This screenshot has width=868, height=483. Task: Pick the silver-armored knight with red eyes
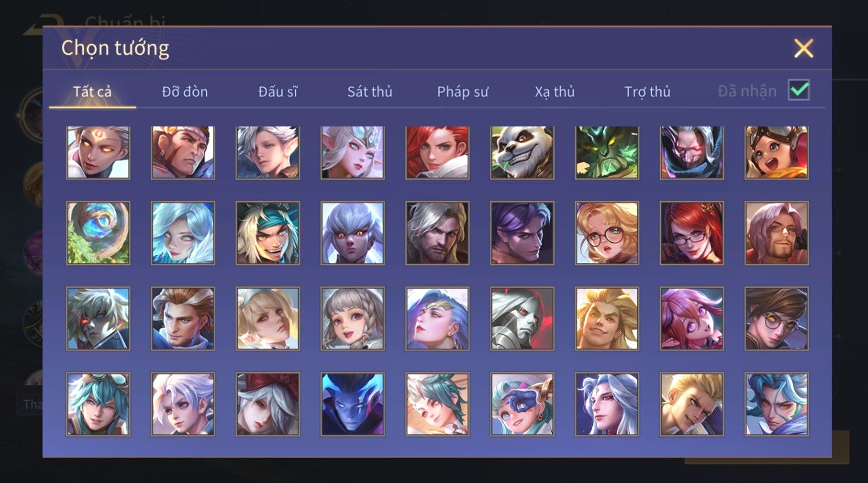point(522,319)
